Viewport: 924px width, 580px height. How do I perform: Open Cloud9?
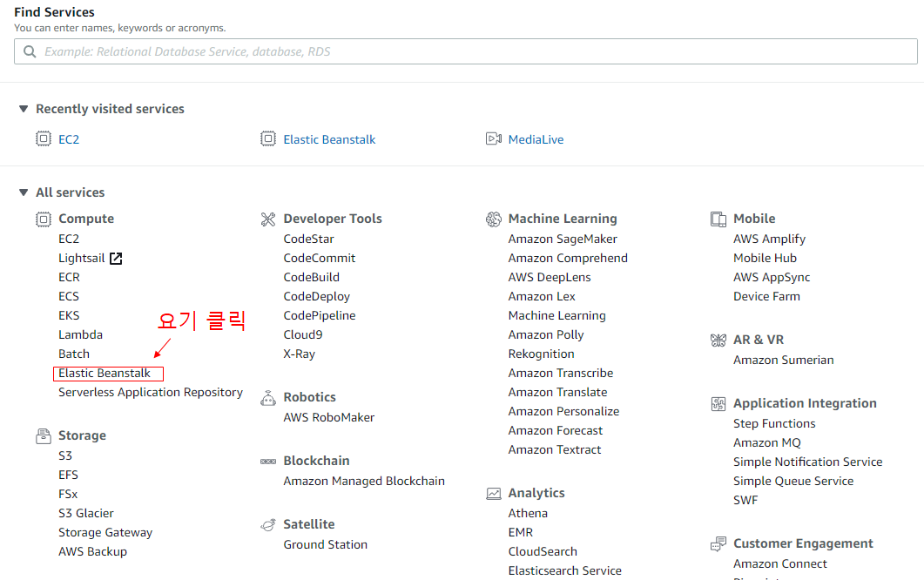pyautogui.click(x=303, y=334)
